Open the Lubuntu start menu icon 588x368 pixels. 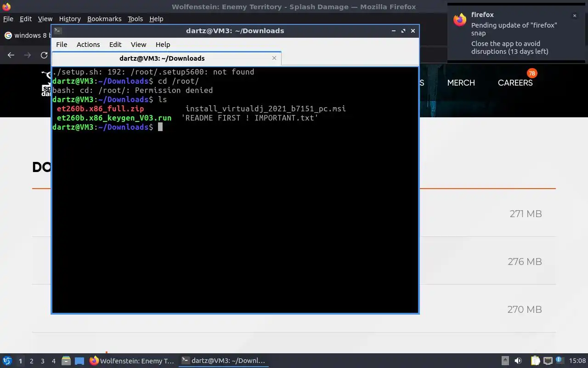click(7, 361)
